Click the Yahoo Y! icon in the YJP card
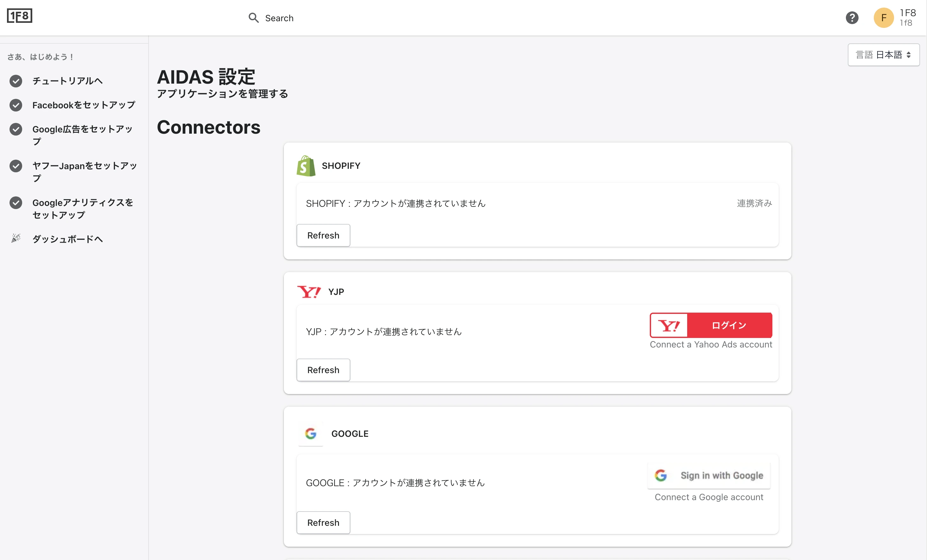The image size is (927, 560). click(x=309, y=291)
